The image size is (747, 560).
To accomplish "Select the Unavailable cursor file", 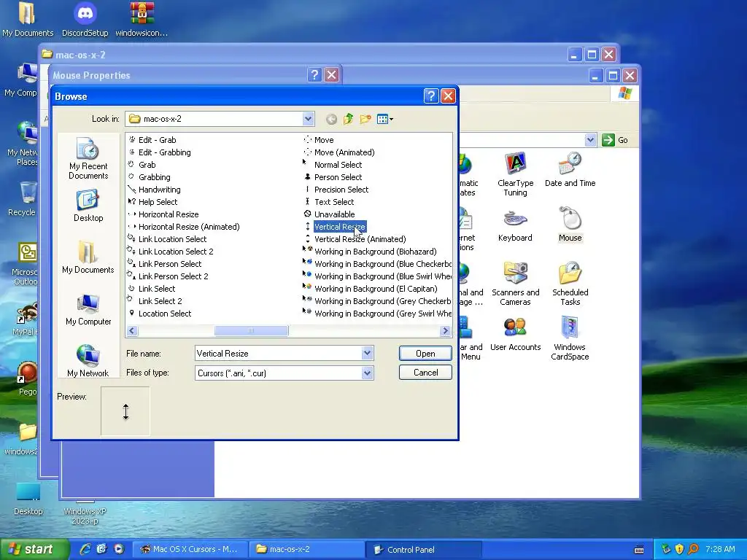I will click(330, 214).
